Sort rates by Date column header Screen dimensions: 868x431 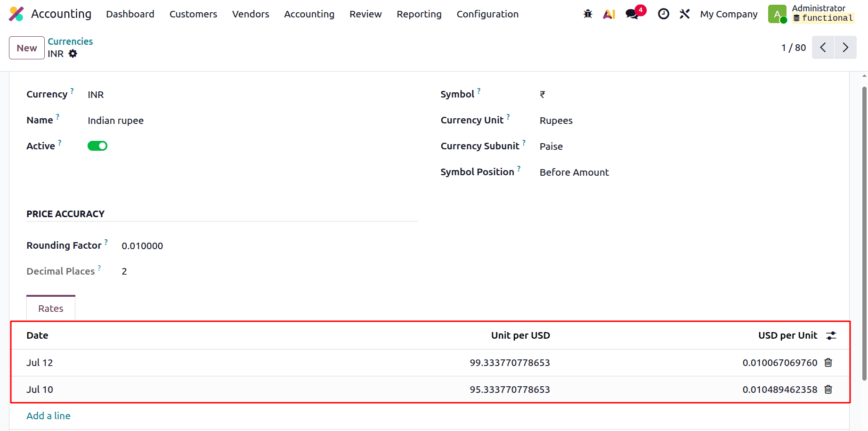click(x=37, y=335)
